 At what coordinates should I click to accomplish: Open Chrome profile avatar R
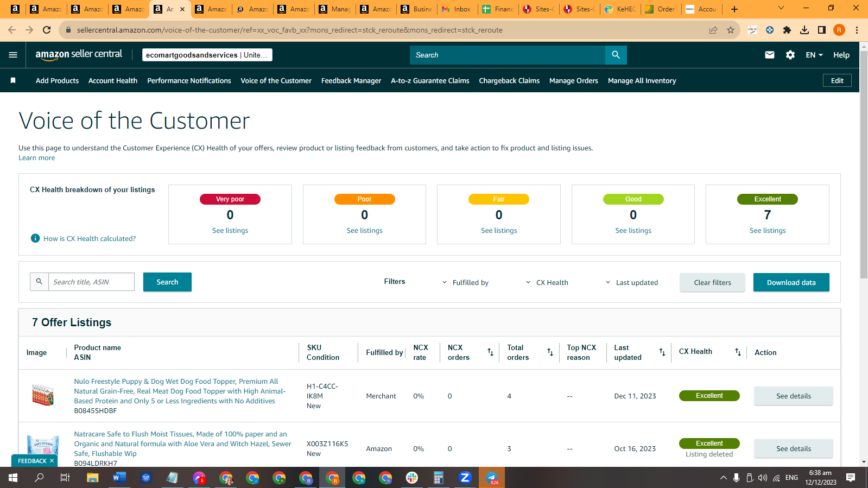pos(839,30)
